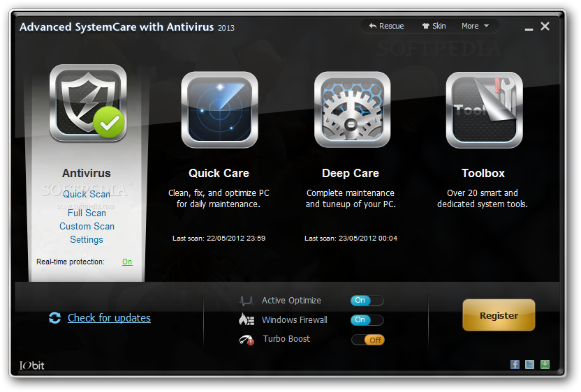581x392 pixels.
Task: Select the Toolbox heading
Action: pyautogui.click(x=483, y=173)
